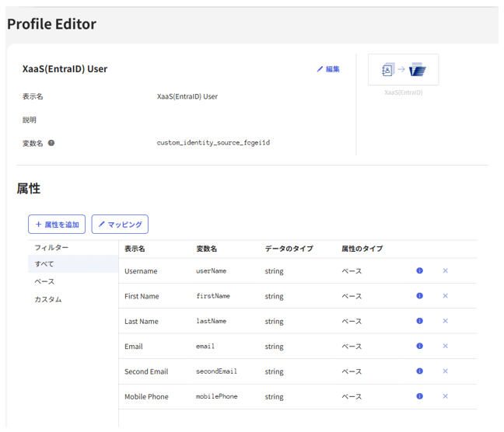Delete the Last Name attribute row

pyautogui.click(x=446, y=321)
